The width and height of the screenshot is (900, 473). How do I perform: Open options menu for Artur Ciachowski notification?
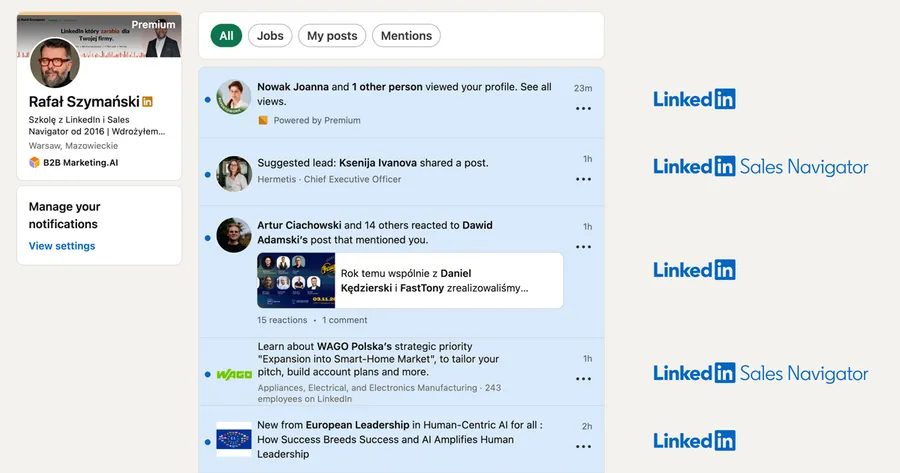coord(583,247)
